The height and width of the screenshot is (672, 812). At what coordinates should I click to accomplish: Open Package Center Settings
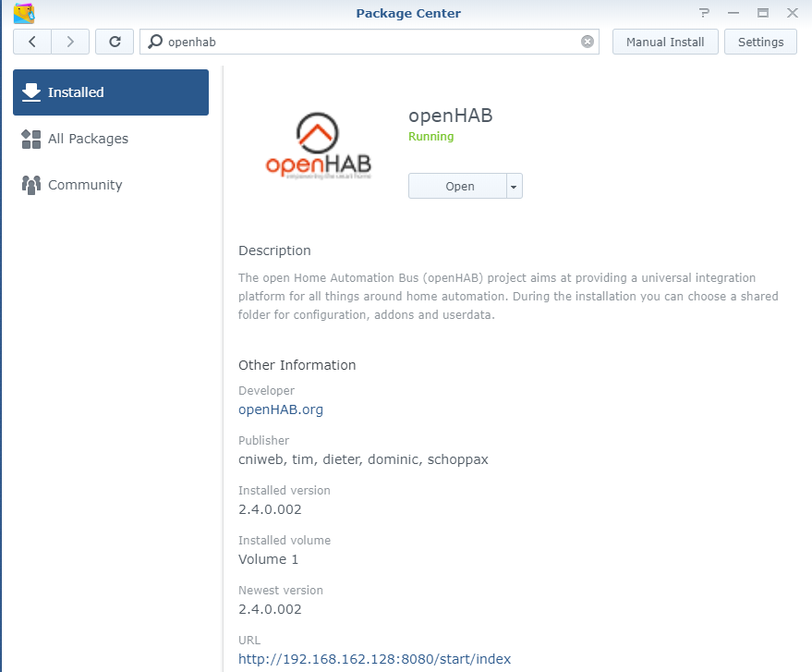point(760,42)
